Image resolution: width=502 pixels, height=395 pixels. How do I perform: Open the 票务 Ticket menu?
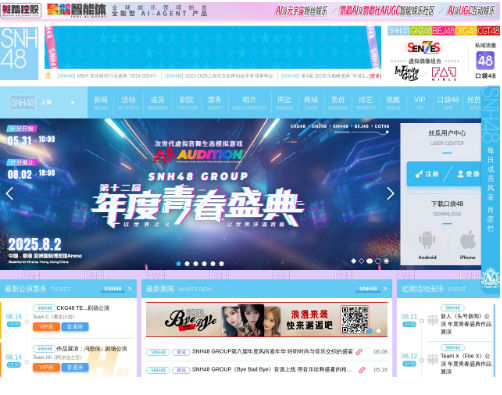pyautogui.click(x=215, y=103)
